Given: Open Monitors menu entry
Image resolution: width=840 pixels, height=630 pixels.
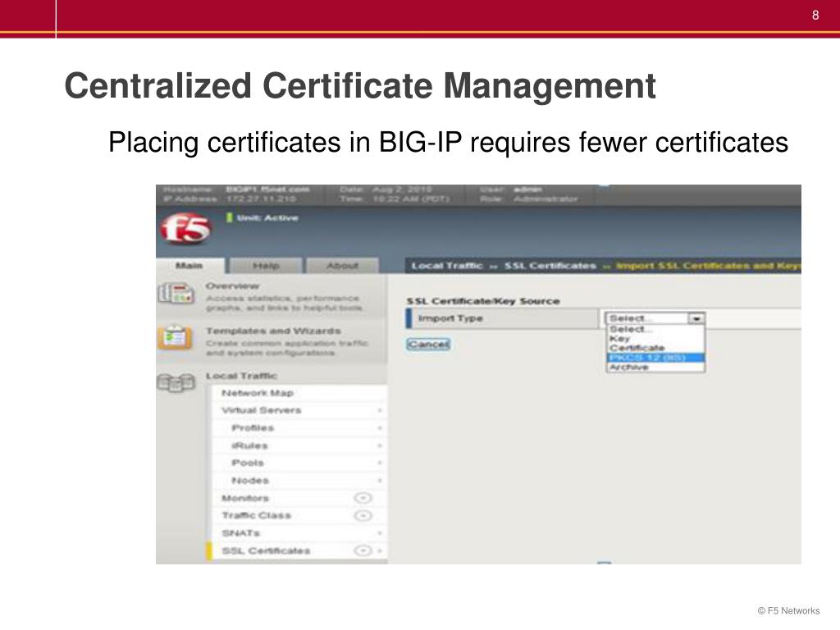Looking at the screenshot, I should pos(245,498).
